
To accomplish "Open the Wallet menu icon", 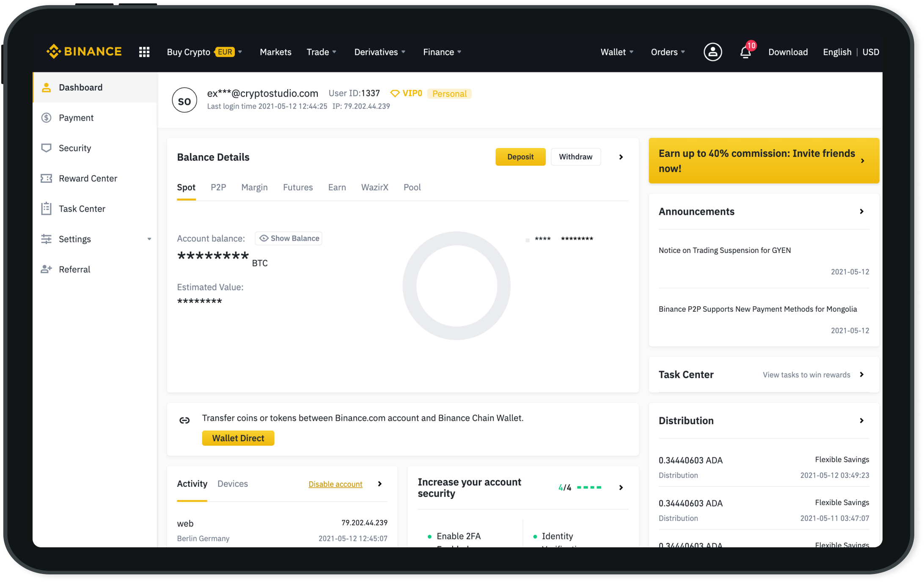I will click(x=614, y=52).
